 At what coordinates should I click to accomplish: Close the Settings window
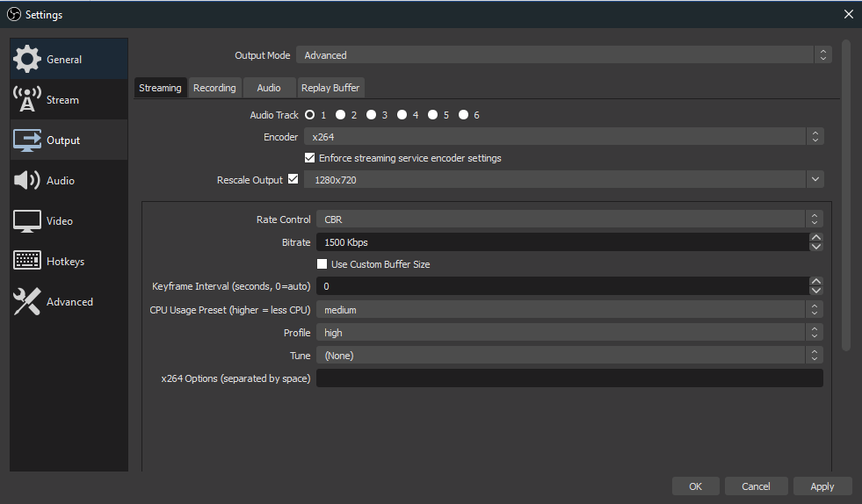click(x=849, y=14)
